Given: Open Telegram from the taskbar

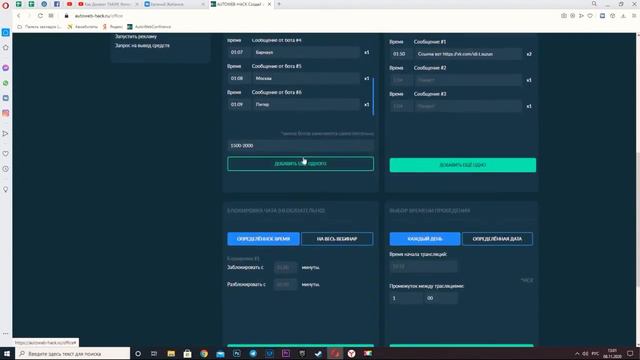Looking at the screenshot, I should (253, 353).
